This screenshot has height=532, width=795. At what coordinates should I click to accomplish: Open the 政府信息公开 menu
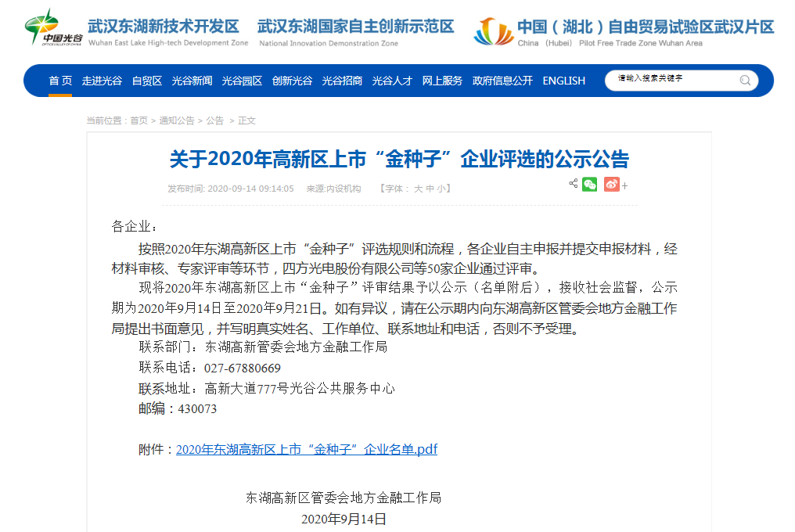click(x=505, y=80)
